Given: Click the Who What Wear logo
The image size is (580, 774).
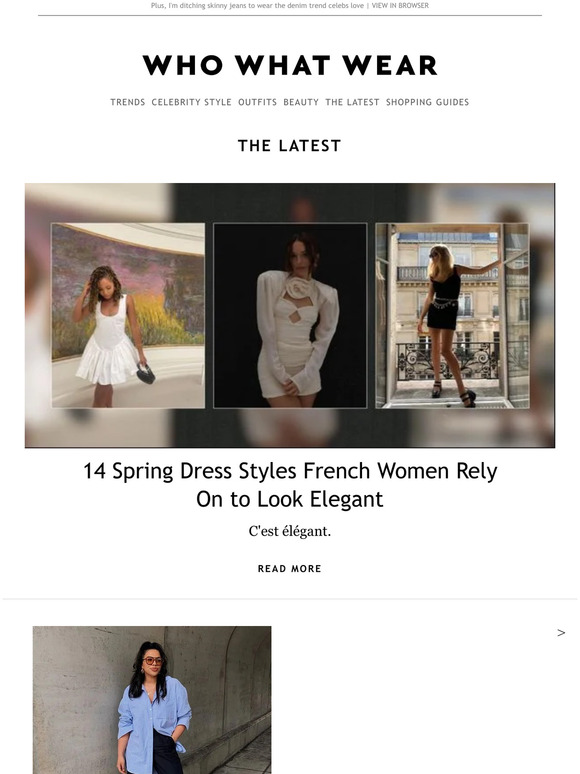Looking at the screenshot, I should (290, 65).
